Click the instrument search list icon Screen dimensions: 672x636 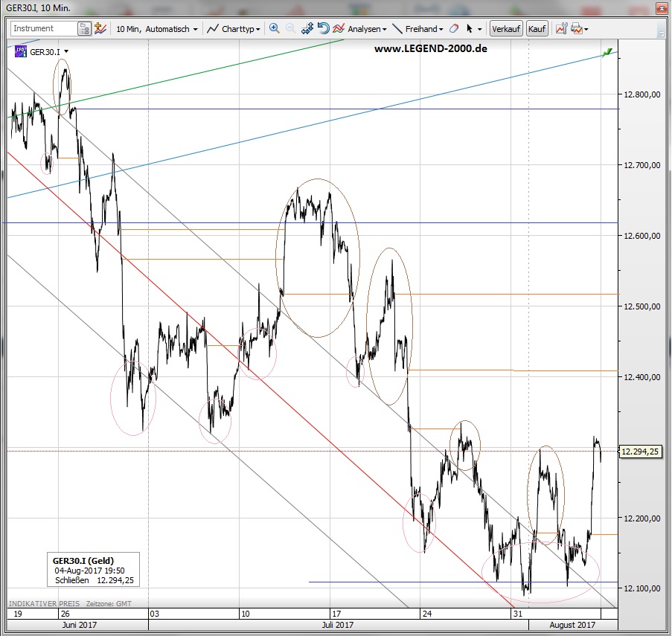coord(85,28)
